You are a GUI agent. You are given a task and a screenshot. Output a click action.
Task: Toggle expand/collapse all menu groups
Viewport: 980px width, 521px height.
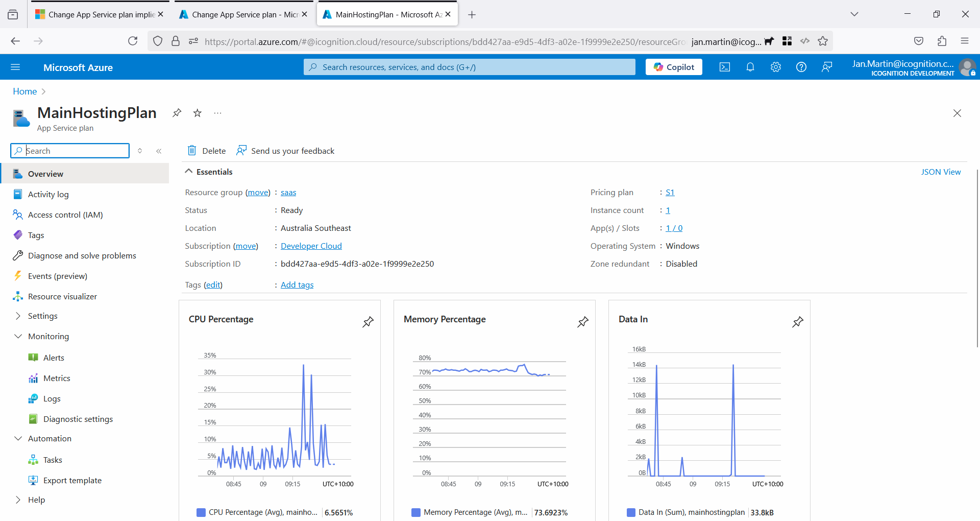[x=140, y=151]
